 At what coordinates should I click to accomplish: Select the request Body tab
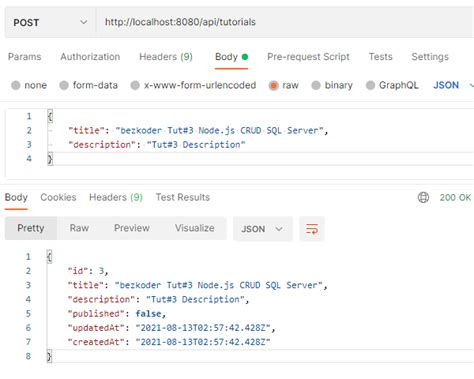(x=231, y=57)
